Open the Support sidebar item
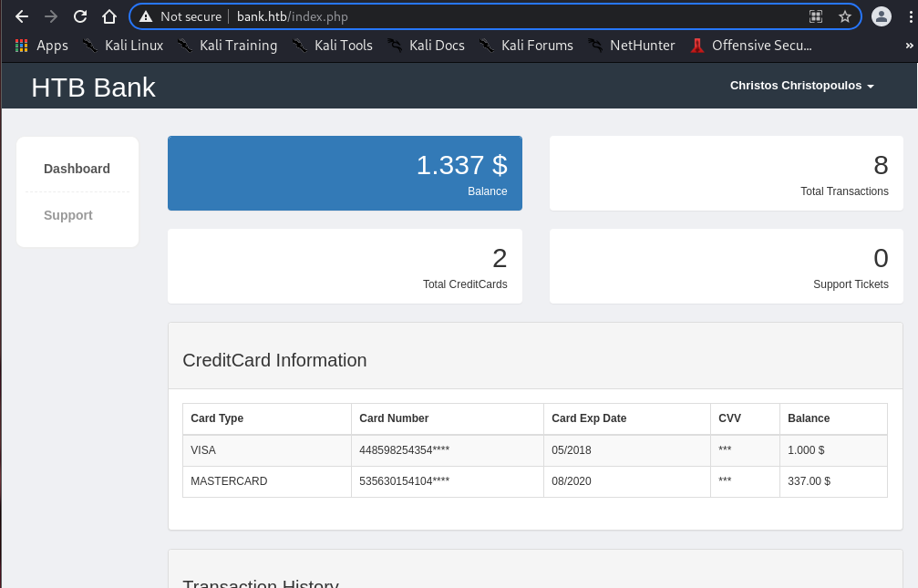The width and height of the screenshot is (918, 588). pyautogui.click(x=68, y=215)
